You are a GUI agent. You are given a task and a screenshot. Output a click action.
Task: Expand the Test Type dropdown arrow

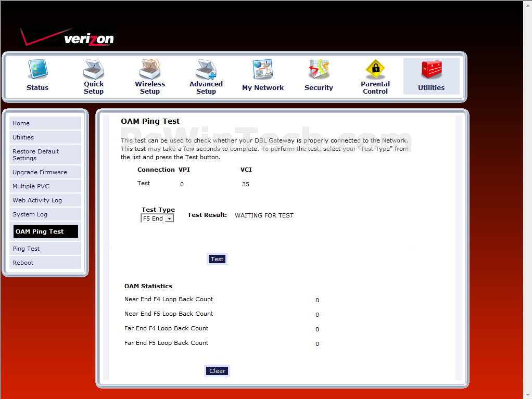coord(169,218)
